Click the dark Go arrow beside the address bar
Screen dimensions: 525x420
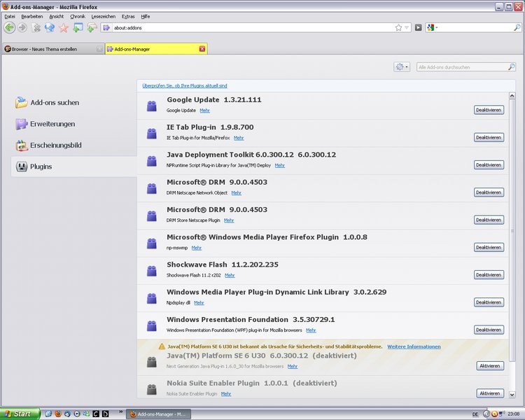click(x=418, y=28)
